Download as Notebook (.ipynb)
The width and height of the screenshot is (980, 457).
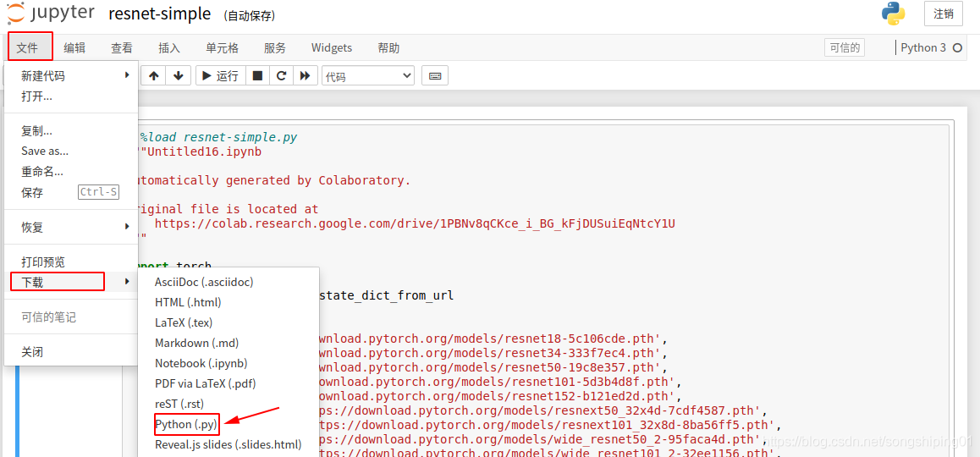[x=228, y=363]
